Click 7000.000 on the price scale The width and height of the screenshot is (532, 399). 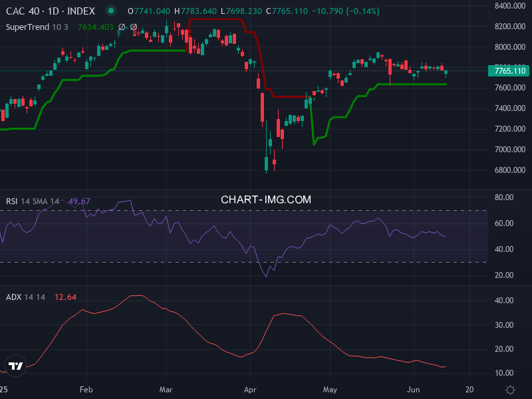[510, 149]
